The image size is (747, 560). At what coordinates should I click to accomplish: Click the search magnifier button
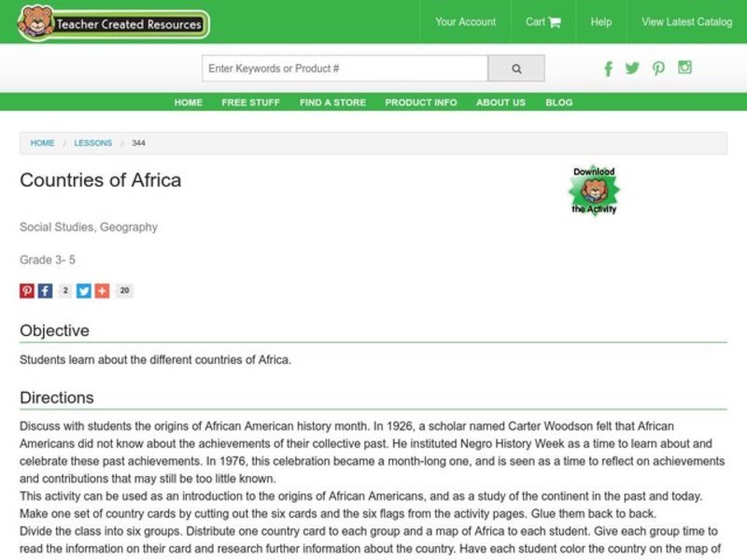[516, 68]
